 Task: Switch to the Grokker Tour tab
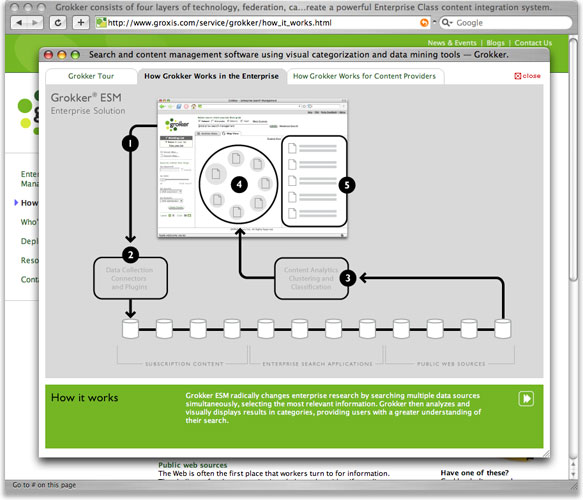click(91, 76)
